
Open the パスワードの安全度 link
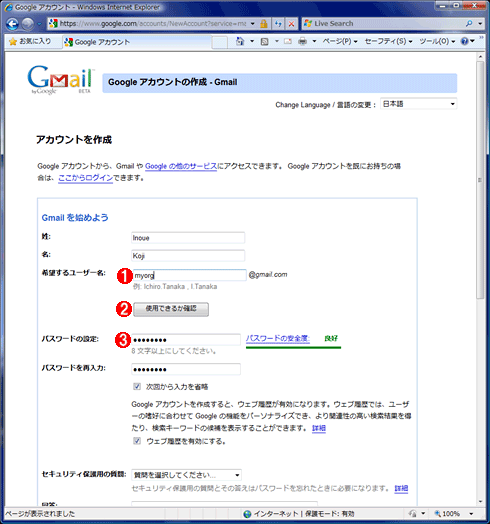(x=278, y=339)
